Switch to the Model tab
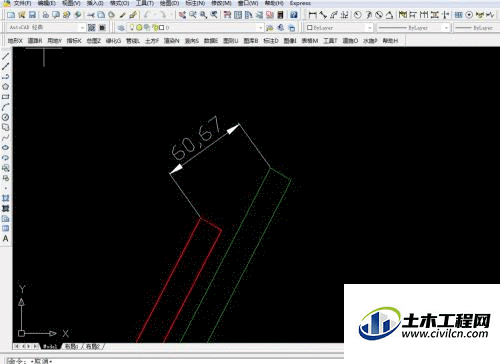Screen dimensions: 500x364 [49, 347]
